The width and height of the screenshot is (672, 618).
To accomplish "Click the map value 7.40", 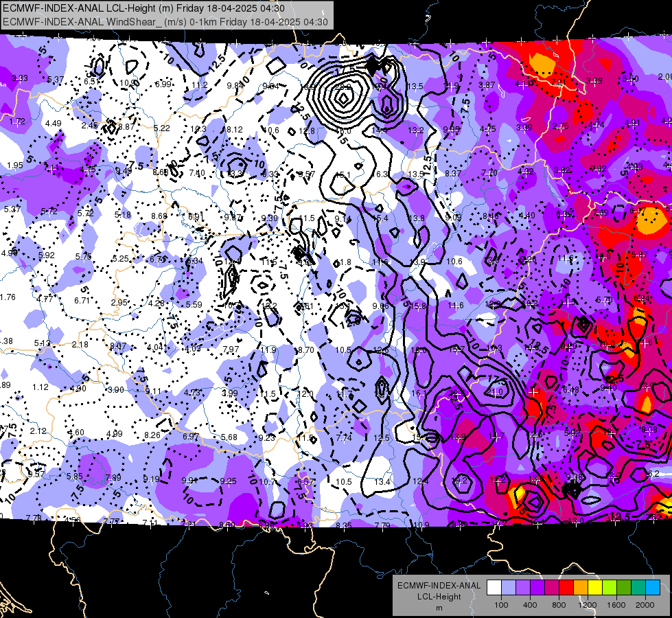I will [x=197, y=173].
